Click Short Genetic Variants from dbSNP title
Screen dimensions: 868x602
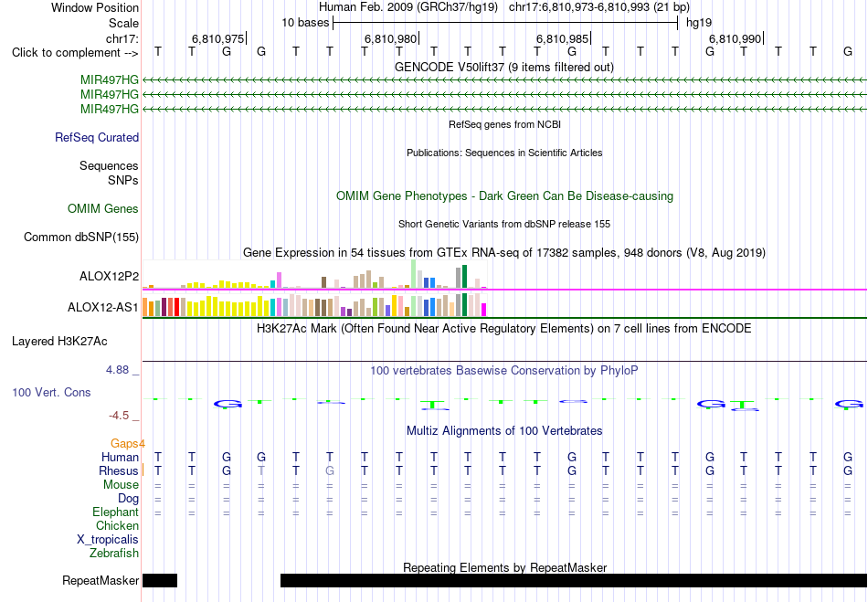coord(504,224)
